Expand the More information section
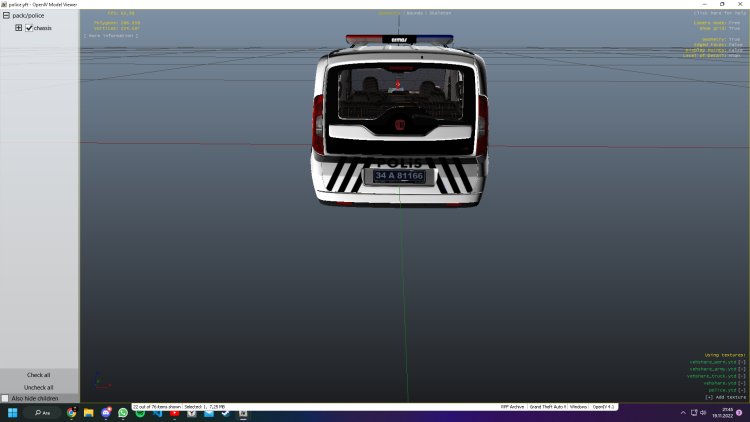This screenshot has width=750, height=422. (110, 35)
